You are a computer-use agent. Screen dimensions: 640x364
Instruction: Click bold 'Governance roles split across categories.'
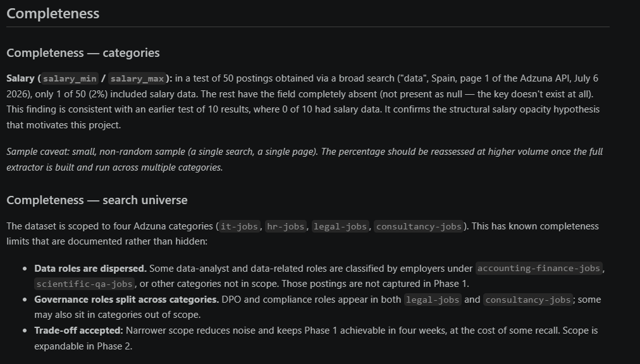coord(126,300)
